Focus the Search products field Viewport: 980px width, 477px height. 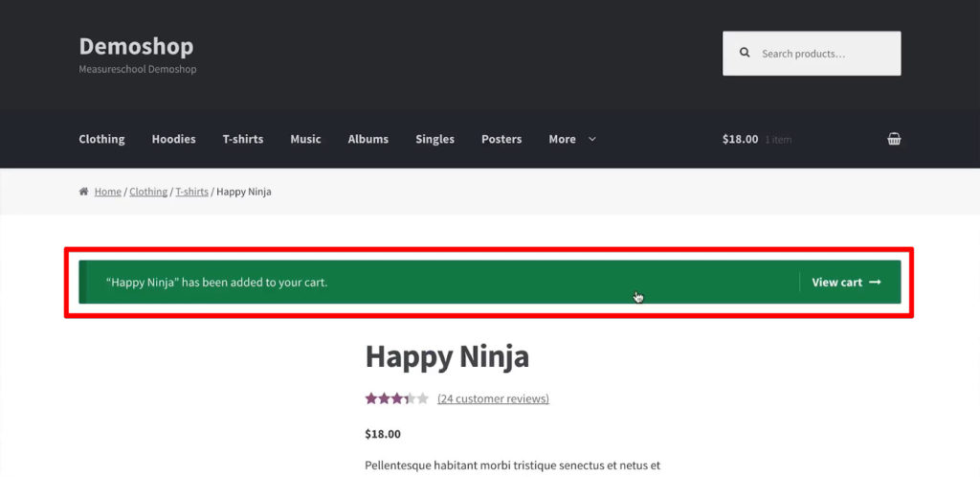[x=812, y=53]
